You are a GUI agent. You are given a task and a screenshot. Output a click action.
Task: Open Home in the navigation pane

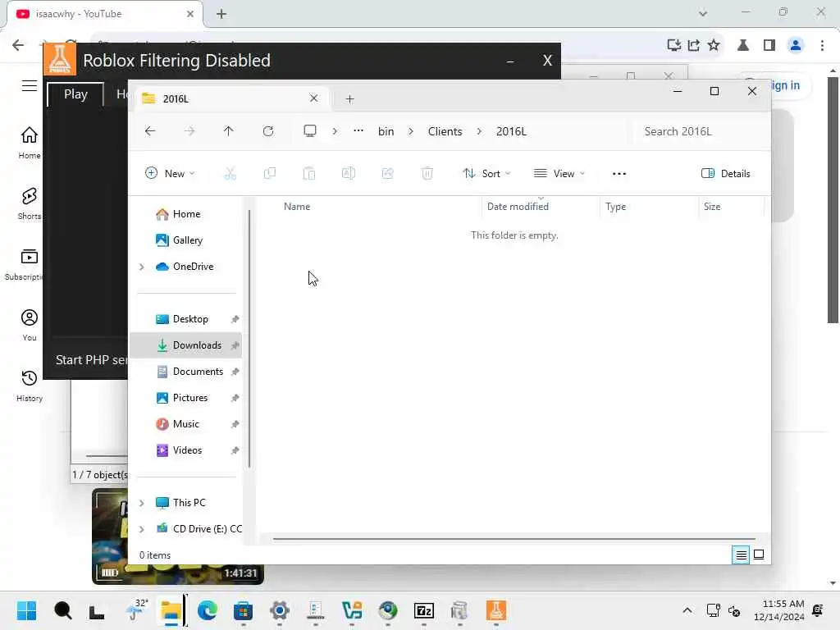point(185,214)
